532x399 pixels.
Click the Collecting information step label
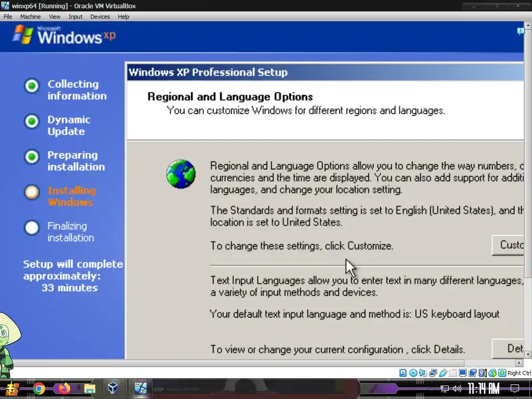(77, 90)
